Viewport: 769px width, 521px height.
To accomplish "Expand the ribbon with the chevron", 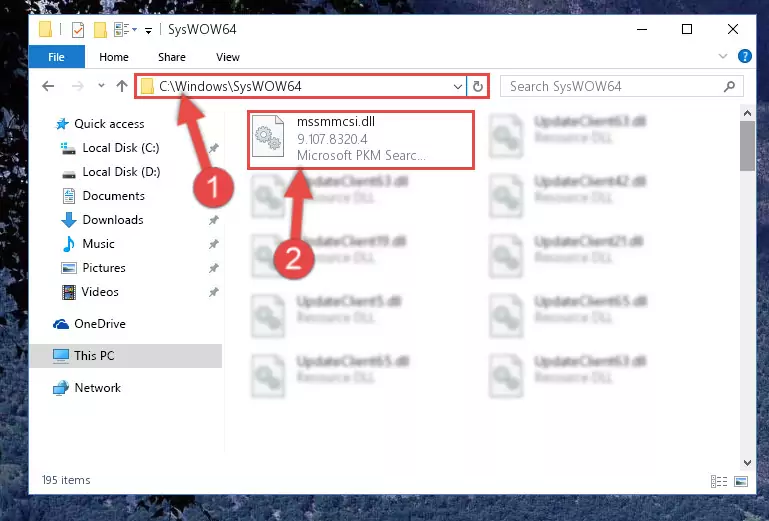I will [723, 56].
